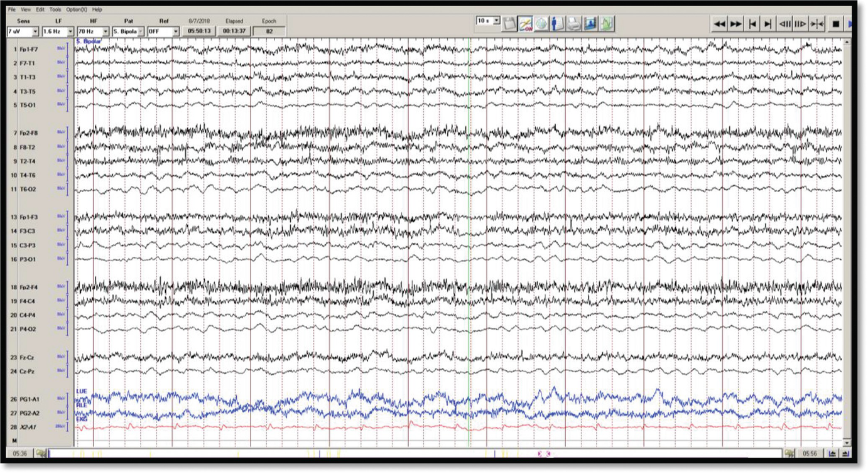Click the Epoch 82 field
The image size is (868, 474).
tap(269, 31)
